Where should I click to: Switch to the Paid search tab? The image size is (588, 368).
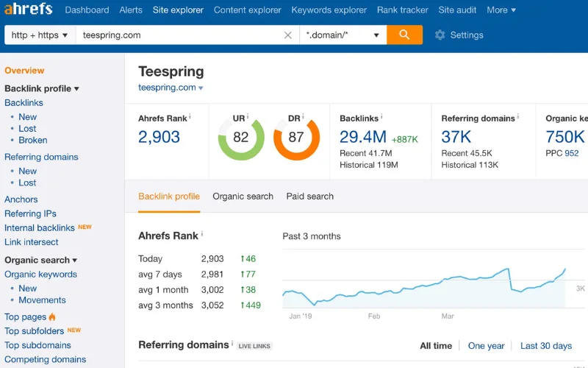click(x=309, y=197)
